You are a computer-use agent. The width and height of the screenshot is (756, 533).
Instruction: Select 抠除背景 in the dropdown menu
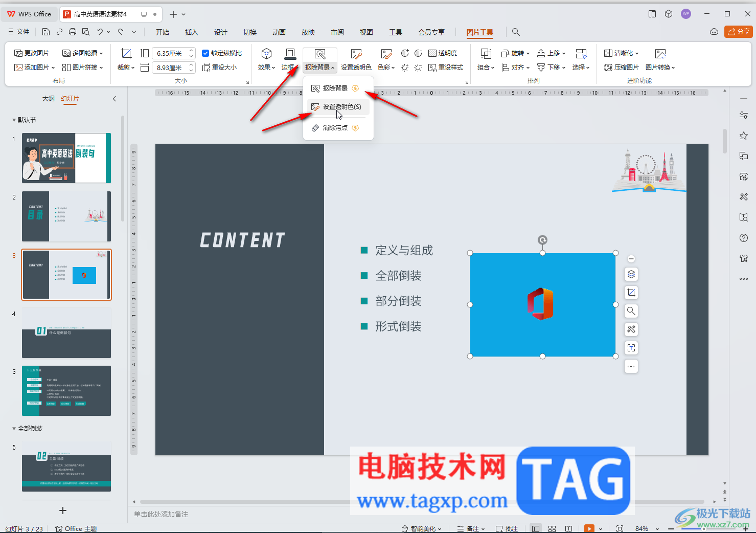point(338,88)
